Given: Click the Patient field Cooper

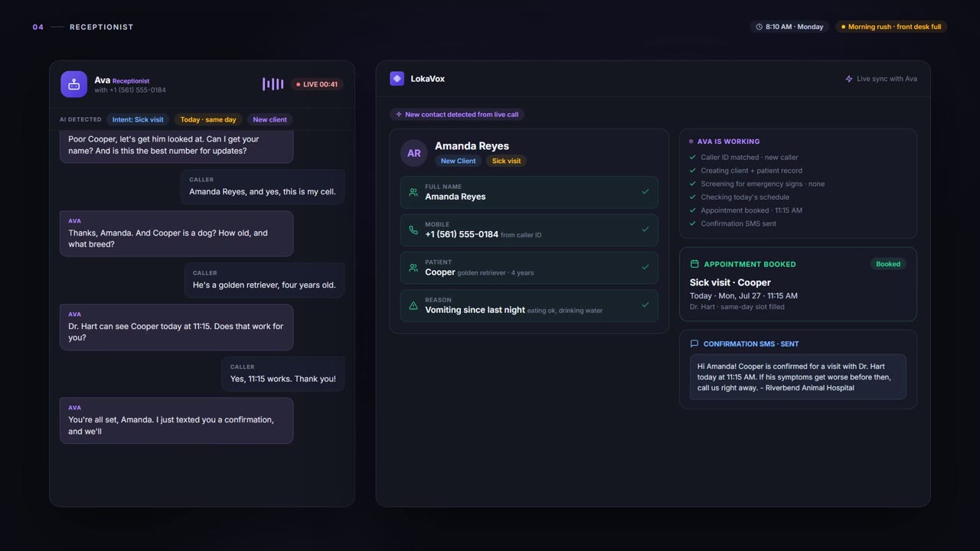Looking at the screenshot, I should [529, 268].
